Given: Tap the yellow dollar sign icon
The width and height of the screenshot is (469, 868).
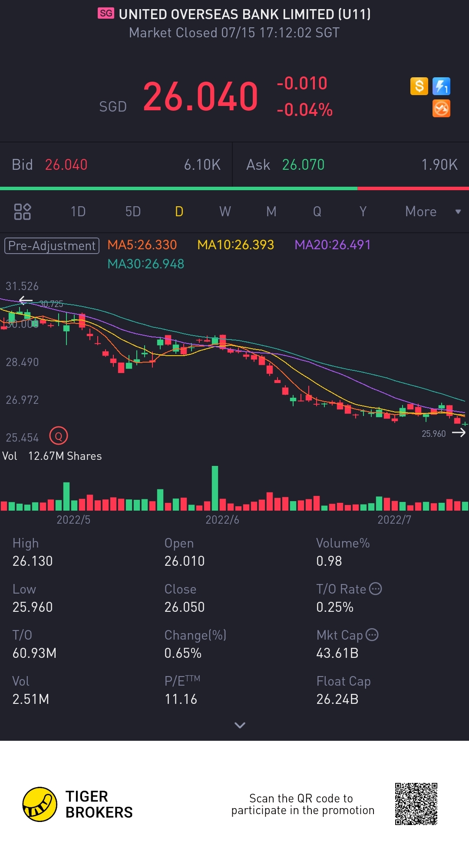Looking at the screenshot, I should (419, 86).
